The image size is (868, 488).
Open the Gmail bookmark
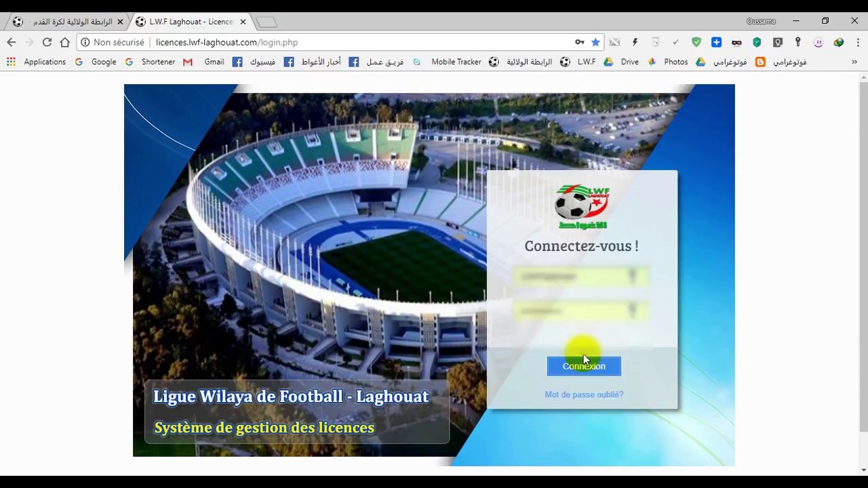tap(203, 62)
